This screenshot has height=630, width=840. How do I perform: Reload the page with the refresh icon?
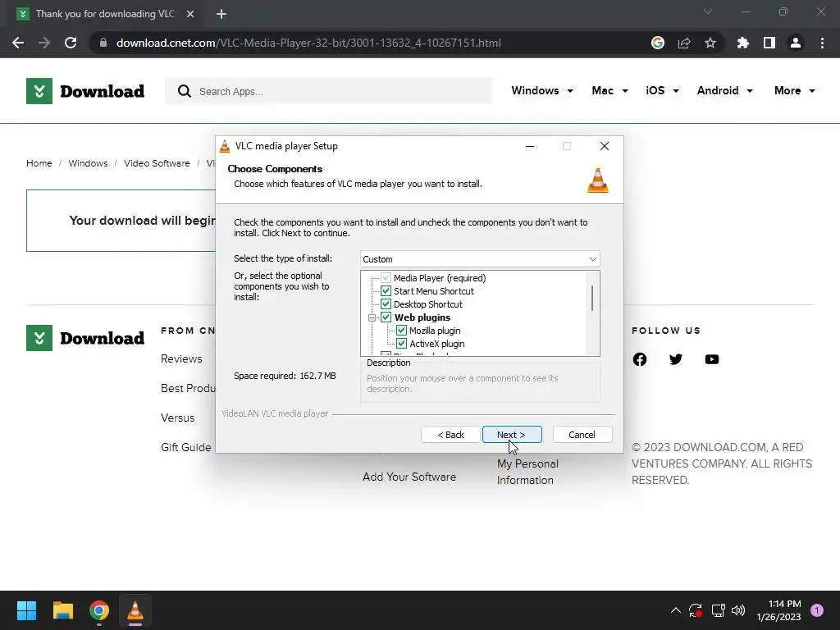71,43
